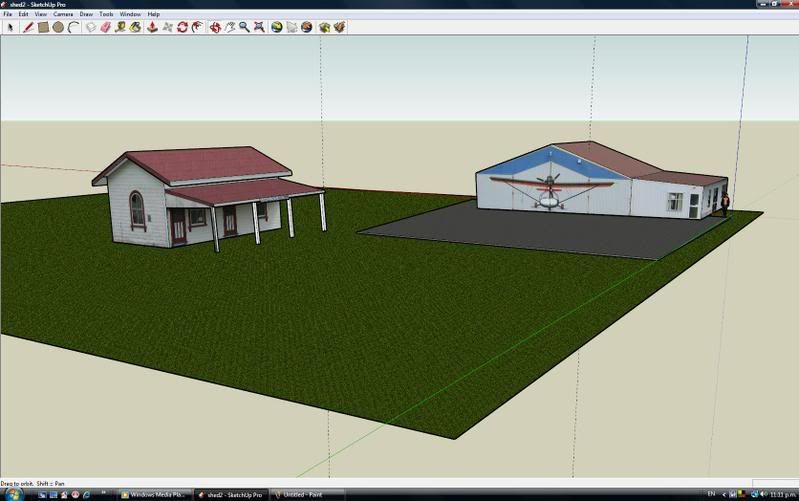Select the arrow Select tool
Screen dimensions: 799x501
pyautogui.click(x=9, y=27)
